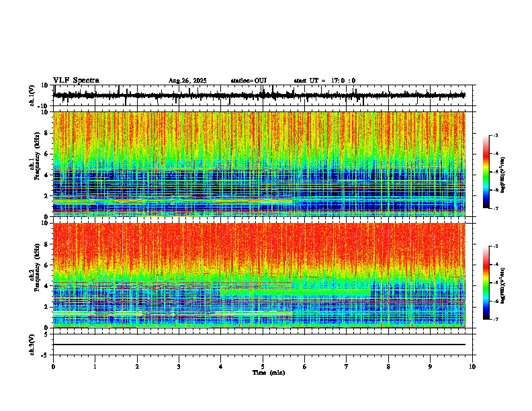Image resolution: width=532 pixels, height=411 pixels.
Task: Click time axis tick label "0"
Action: tap(53, 367)
